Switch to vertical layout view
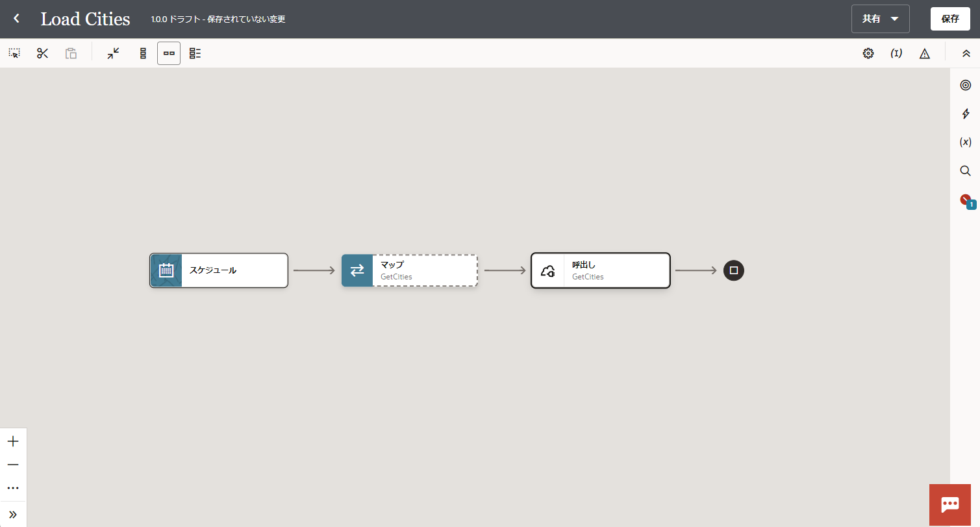Screen dimensions: 980x527 pyautogui.click(x=143, y=53)
